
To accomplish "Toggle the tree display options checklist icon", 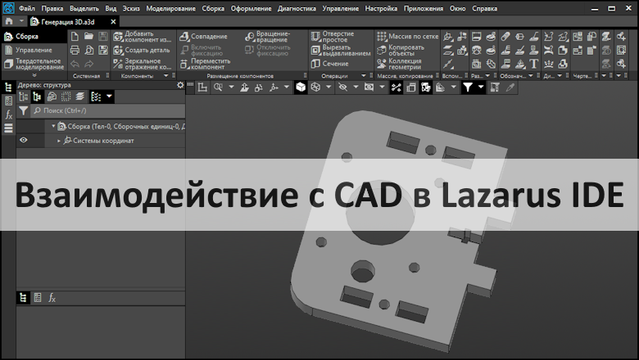I will pyautogui.click(x=96, y=97).
